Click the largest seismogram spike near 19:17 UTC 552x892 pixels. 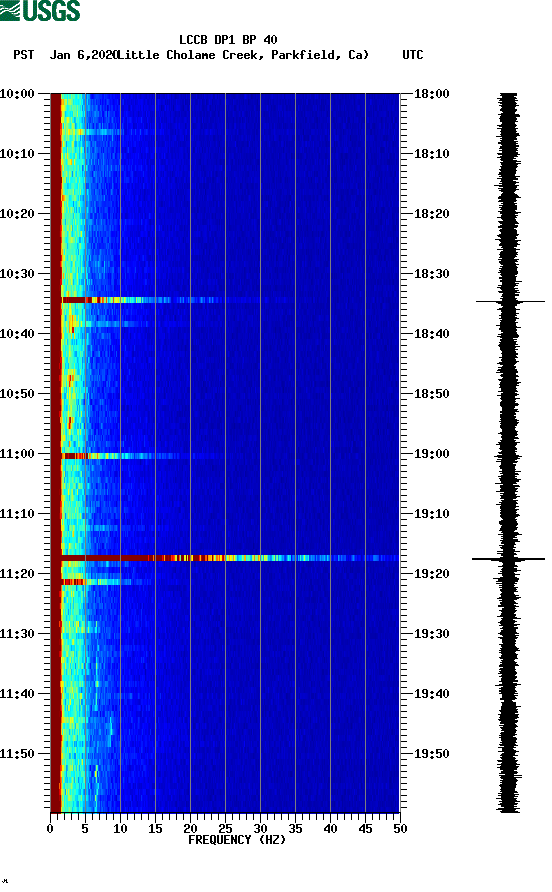[508, 559]
